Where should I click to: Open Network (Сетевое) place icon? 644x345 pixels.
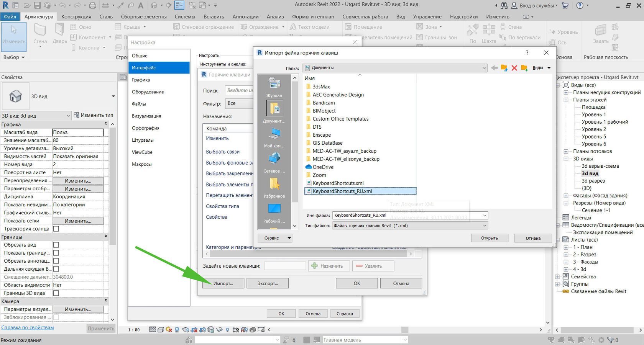pos(274,162)
